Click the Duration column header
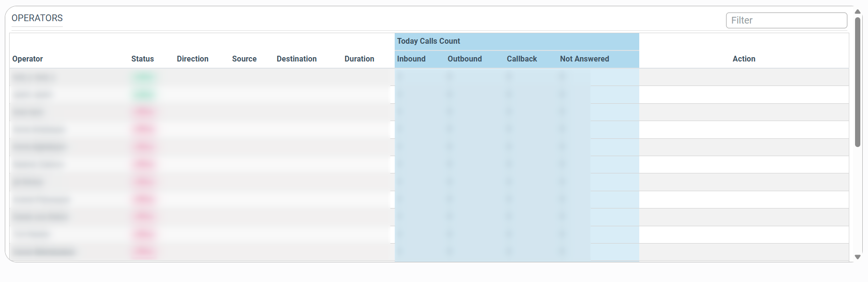This screenshot has width=868, height=282. [359, 59]
